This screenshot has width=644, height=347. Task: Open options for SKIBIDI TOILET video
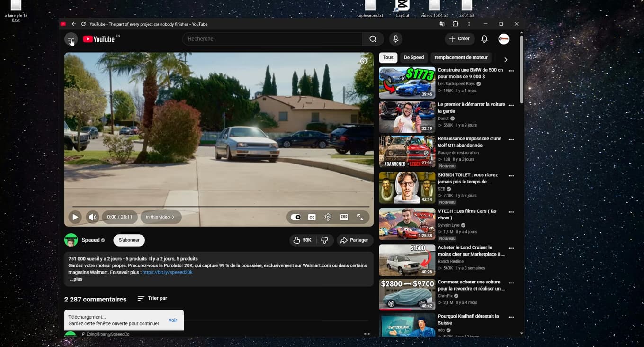pos(511,175)
